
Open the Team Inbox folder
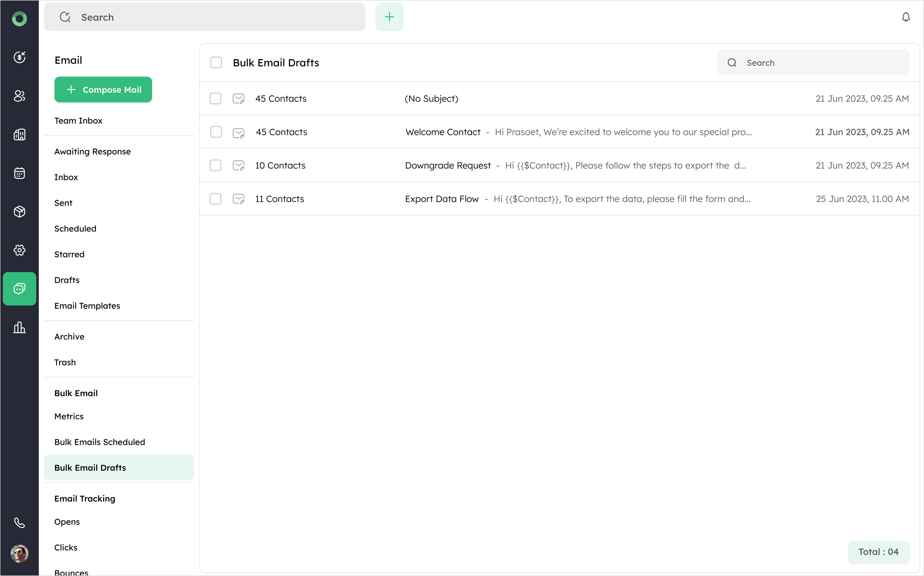tap(78, 121)
